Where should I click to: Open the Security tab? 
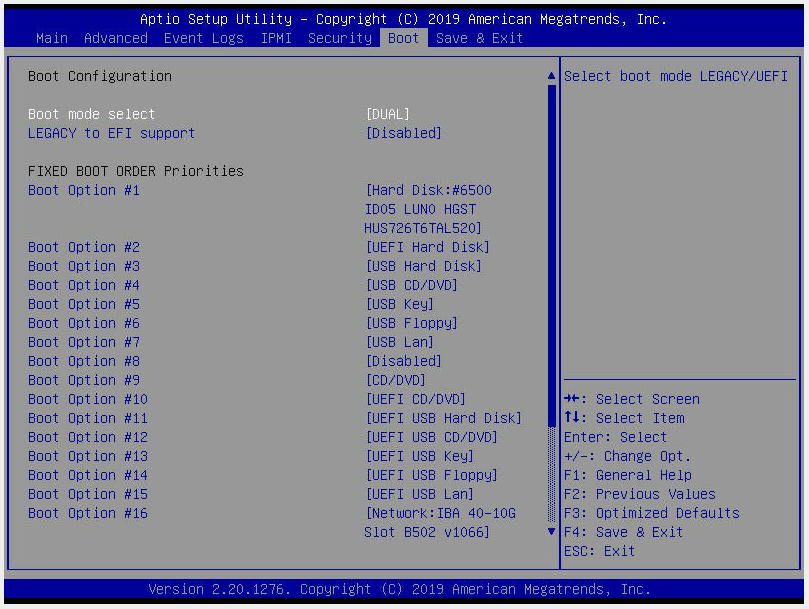(339, 38)
